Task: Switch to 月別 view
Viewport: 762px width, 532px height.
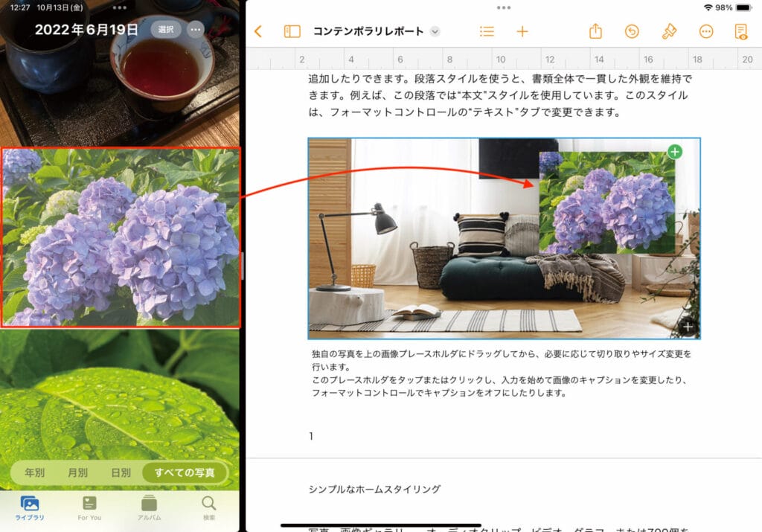Action: pyautogui.click(x=78, y=472)
